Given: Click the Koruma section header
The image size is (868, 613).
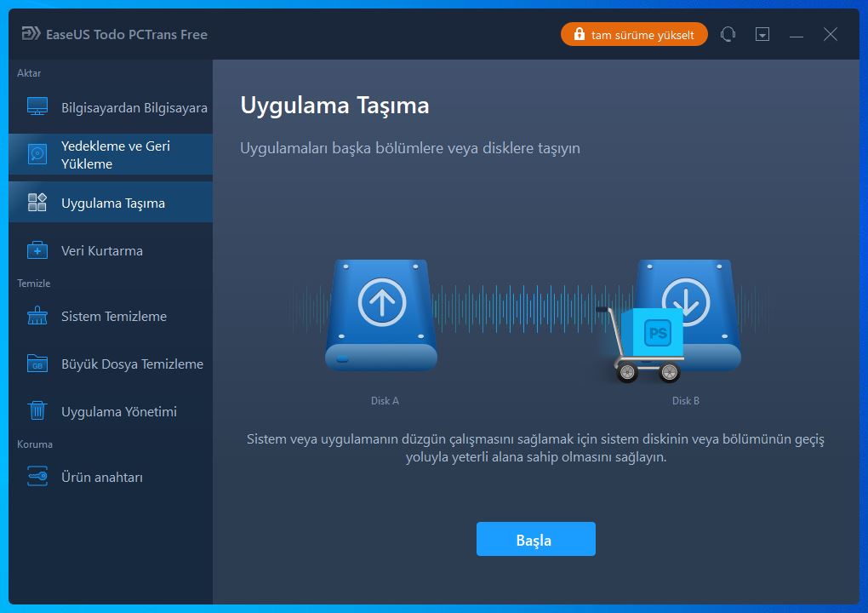Looking at the screenshot, I should [35, 444].
